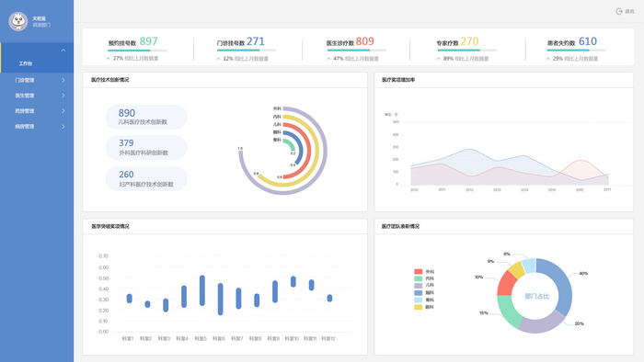644x362 pixels.
Task: Click the 退出 logout text
Action: point(629,11)
